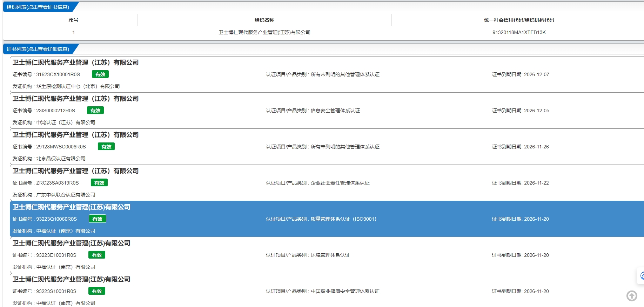Image resolution: width=644 pixels, height=307 pixels.
Task: Click category 中国职业健康安全管理体系认证
Action: pyautogui.click(x=345, y=291)
